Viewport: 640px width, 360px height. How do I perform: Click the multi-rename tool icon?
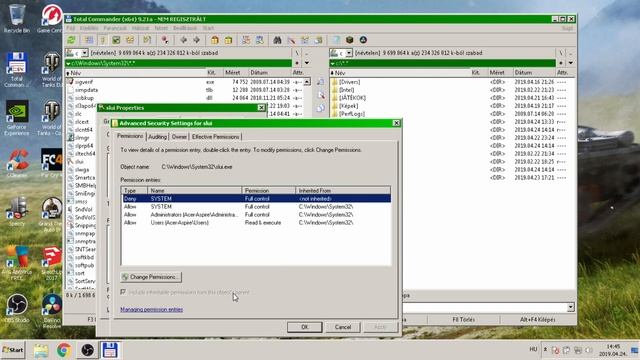coord(291,40)
